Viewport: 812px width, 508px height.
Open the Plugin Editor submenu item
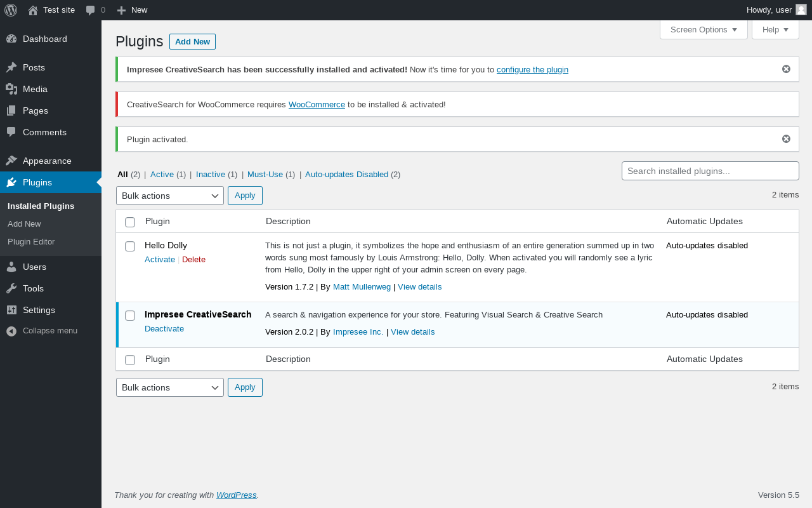(x=31, y=242)
